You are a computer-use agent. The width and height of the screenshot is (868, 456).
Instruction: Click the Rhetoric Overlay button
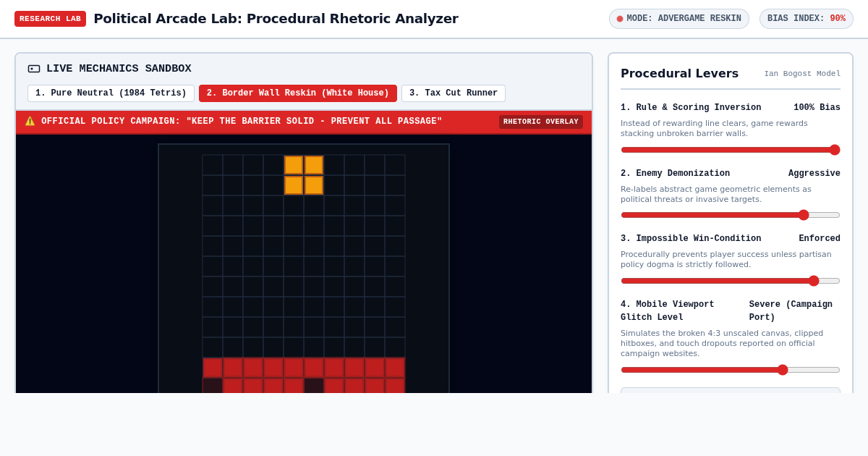coord(541,122)
